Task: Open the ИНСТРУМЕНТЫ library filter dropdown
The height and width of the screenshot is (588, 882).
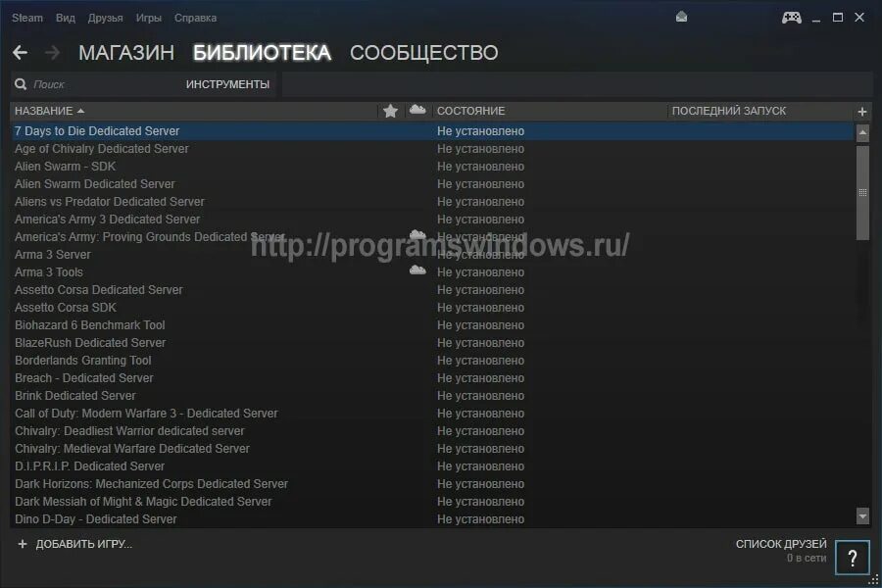Action: tap(227, 84)
